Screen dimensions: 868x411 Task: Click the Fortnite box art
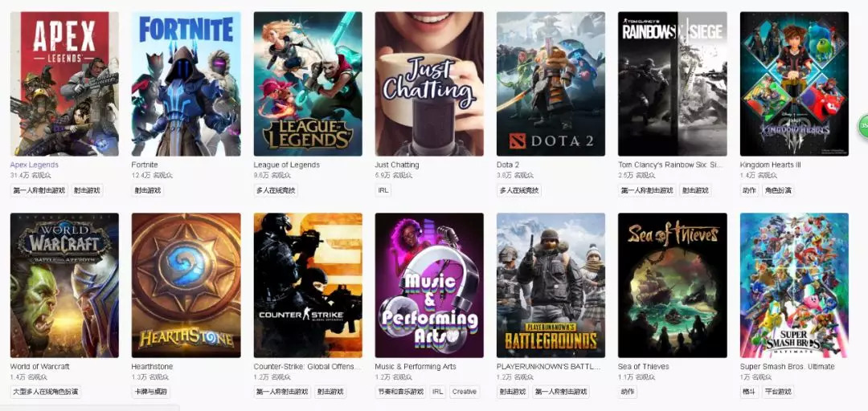(186, 83)
